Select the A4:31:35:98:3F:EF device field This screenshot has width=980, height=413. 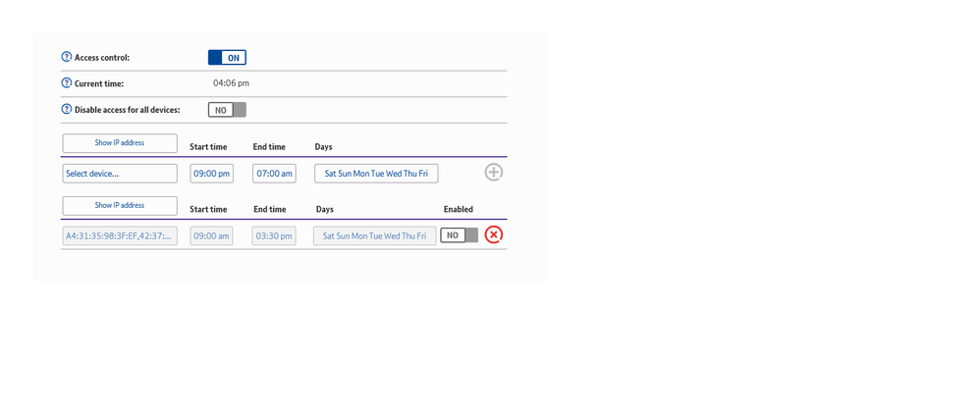(120, 236)
